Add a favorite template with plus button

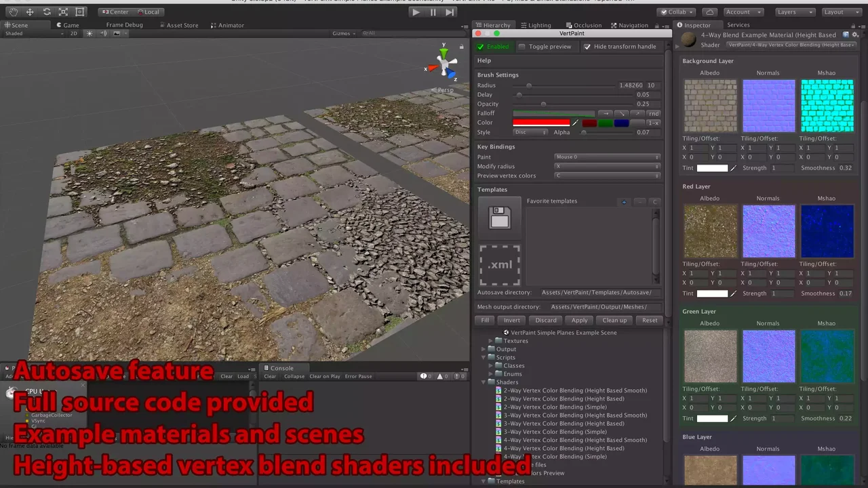pyautogui.click(x=625, y=202)
